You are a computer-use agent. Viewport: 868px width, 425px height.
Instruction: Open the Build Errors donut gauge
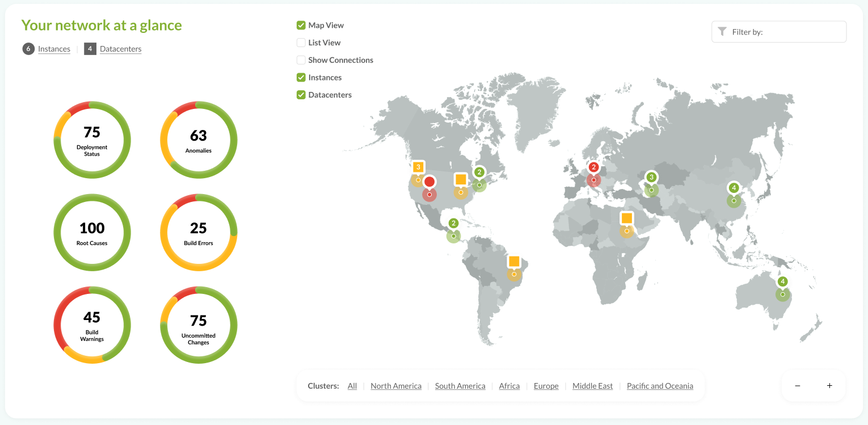tap(199, 233)
